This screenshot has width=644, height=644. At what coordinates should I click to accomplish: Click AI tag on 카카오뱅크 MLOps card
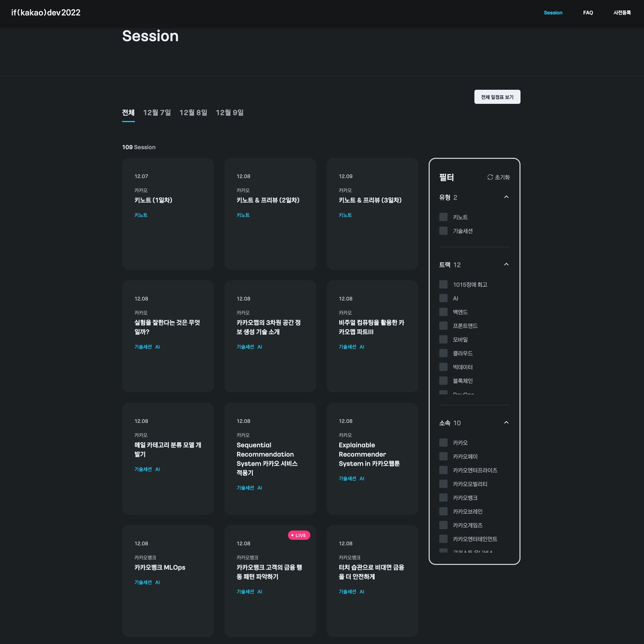(158, 582)
